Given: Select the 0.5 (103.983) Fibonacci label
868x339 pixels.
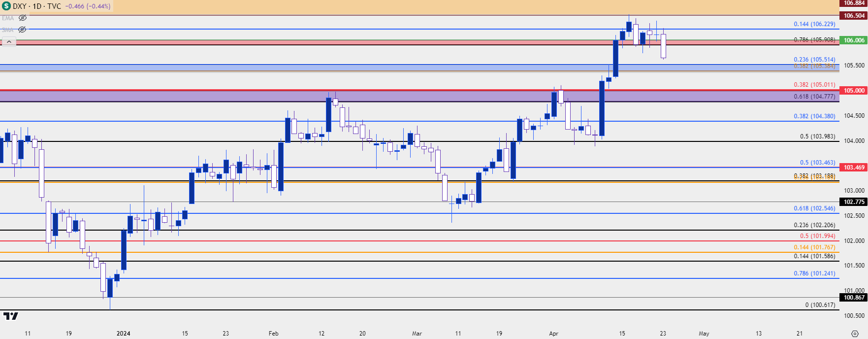Looking at the screenshot, I should click(817, 136).
